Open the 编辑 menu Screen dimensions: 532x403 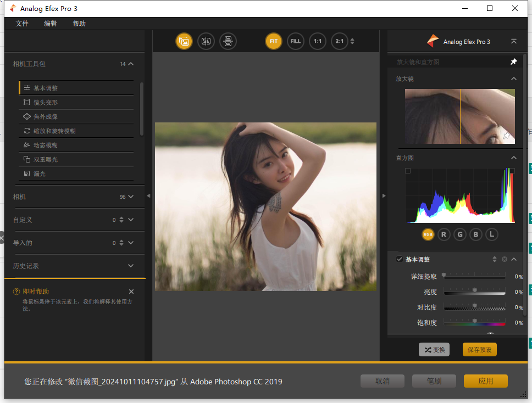51,24
